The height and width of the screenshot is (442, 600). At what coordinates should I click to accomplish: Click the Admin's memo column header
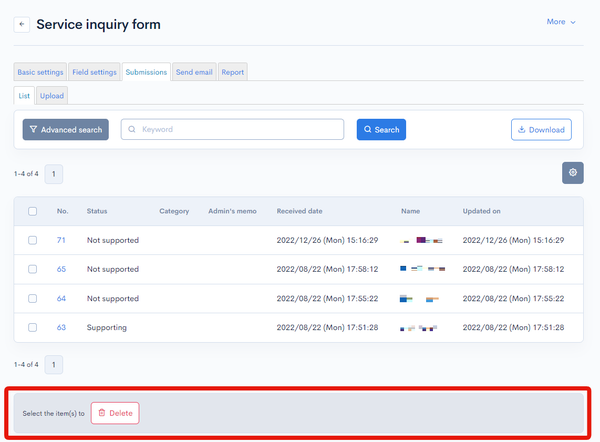(232, 211)
